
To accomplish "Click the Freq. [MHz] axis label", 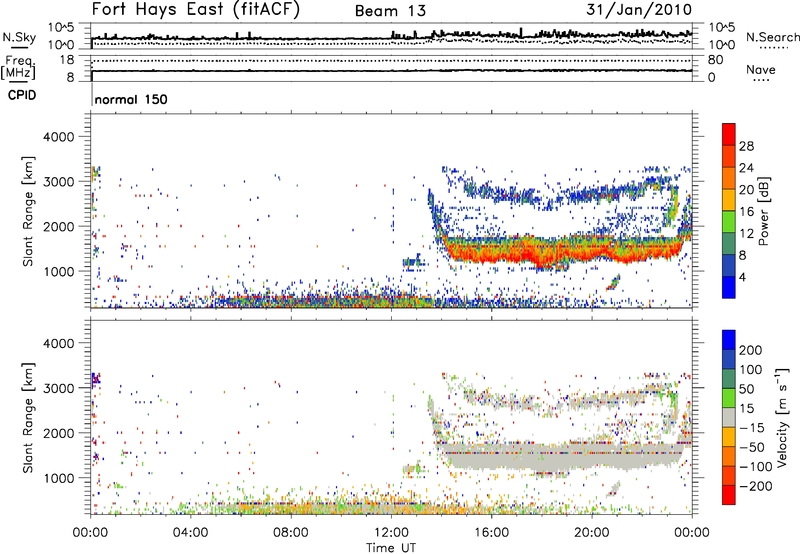I will (18, 68).
